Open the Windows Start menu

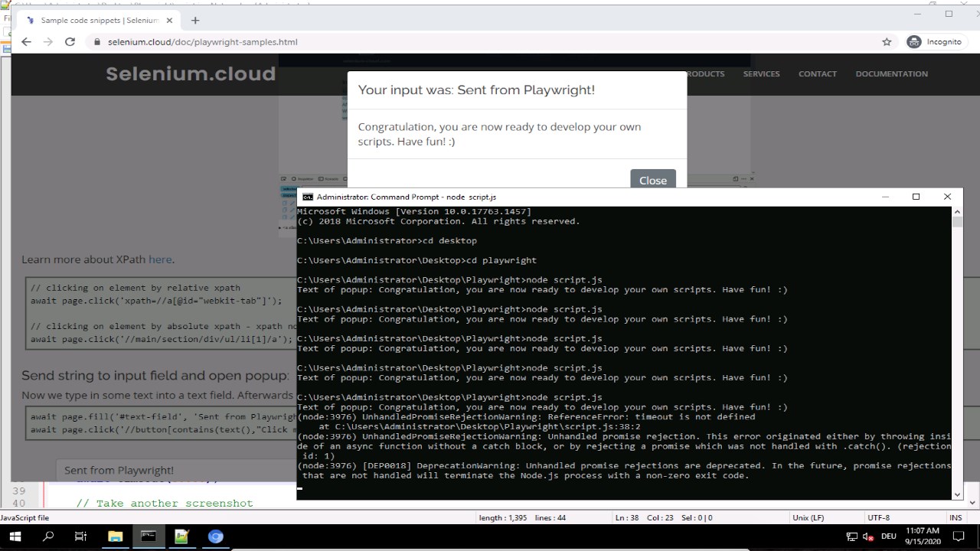[15, 536]
